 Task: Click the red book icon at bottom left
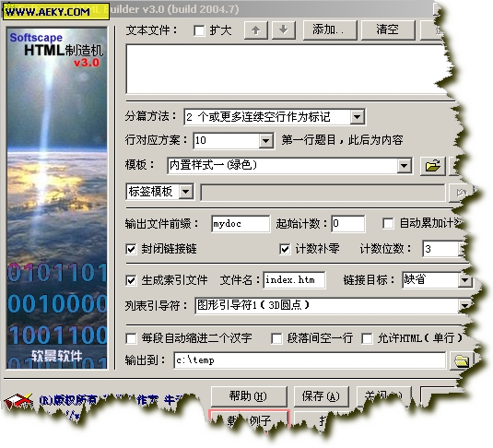[18, 400]
